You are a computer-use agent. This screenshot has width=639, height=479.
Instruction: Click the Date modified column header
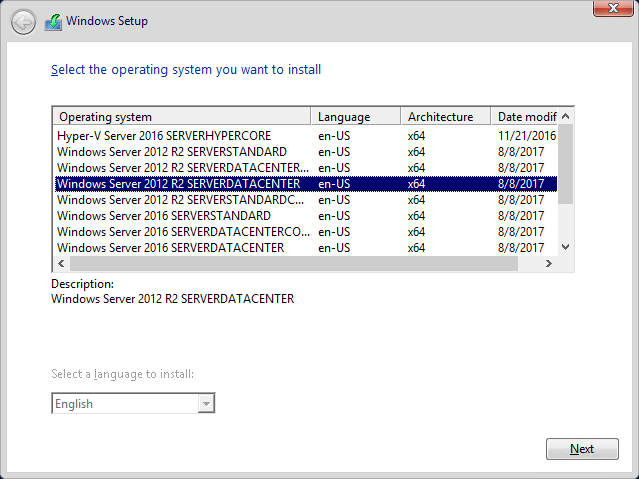point(524,117)
